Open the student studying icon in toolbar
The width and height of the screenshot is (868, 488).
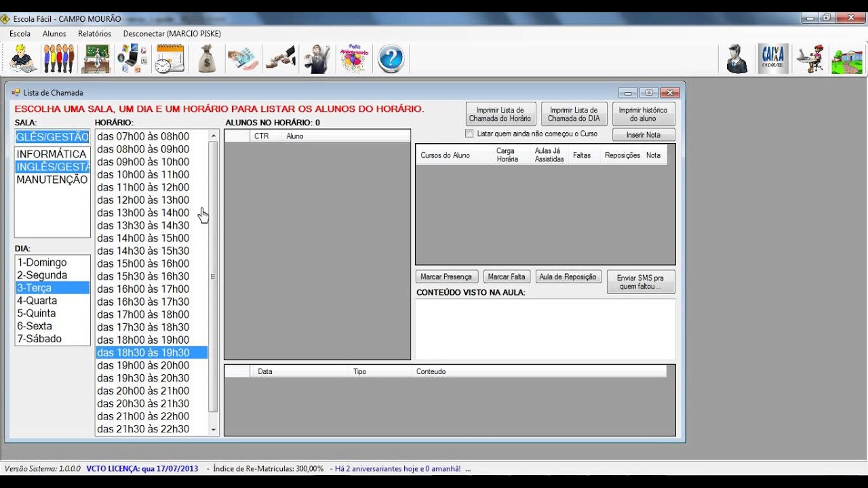click(x=23, y=59)
